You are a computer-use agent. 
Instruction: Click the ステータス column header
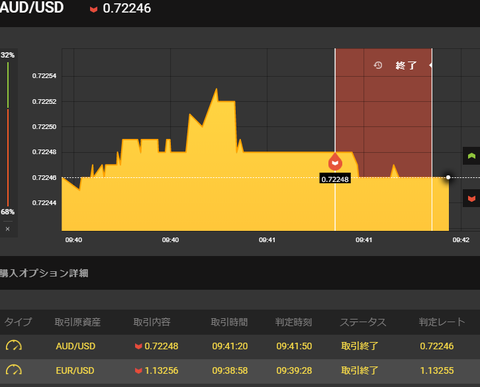coord(363,322)
